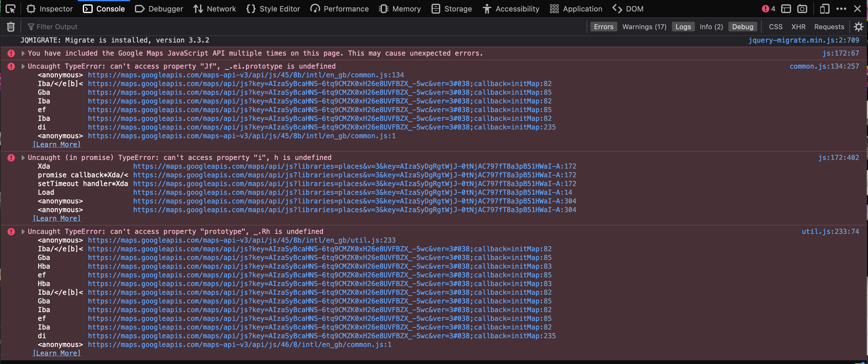Open the 46/8 common.js:1 stack link
Screen dimensions: 868x364
(x=239, y=345)
